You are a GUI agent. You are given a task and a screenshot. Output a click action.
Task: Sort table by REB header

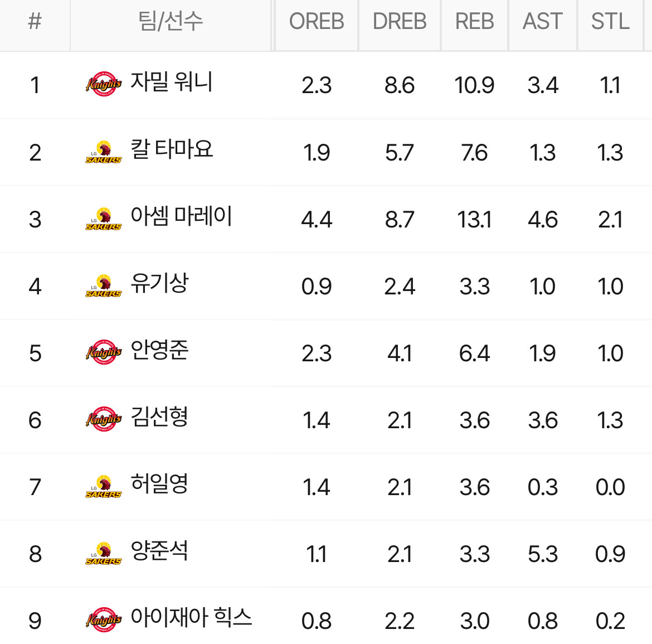tap(474, 21)
